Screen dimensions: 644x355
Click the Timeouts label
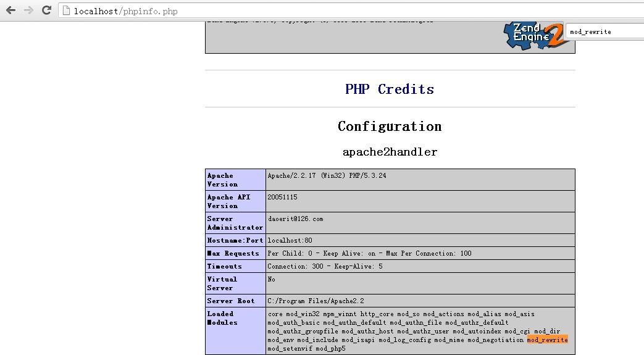point(235,266)
